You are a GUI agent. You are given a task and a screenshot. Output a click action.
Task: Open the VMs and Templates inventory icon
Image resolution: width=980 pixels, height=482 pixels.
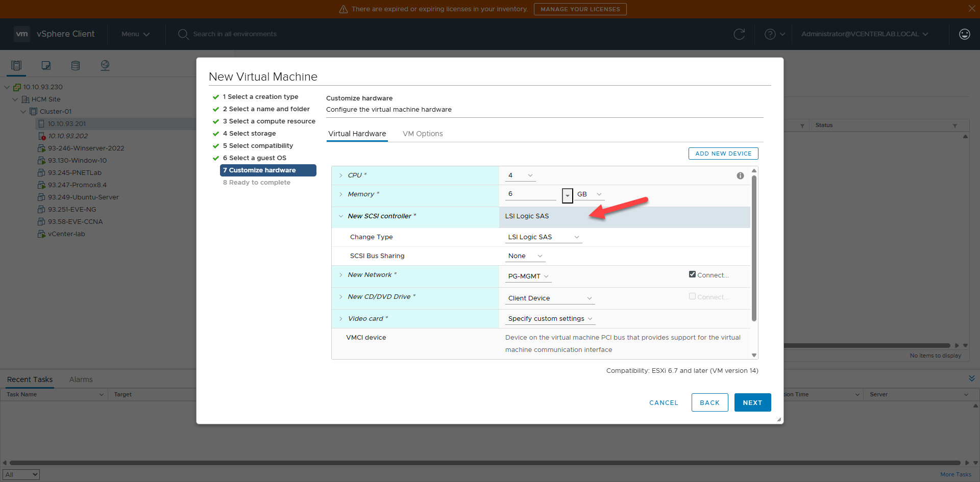[x=46, y=65]
